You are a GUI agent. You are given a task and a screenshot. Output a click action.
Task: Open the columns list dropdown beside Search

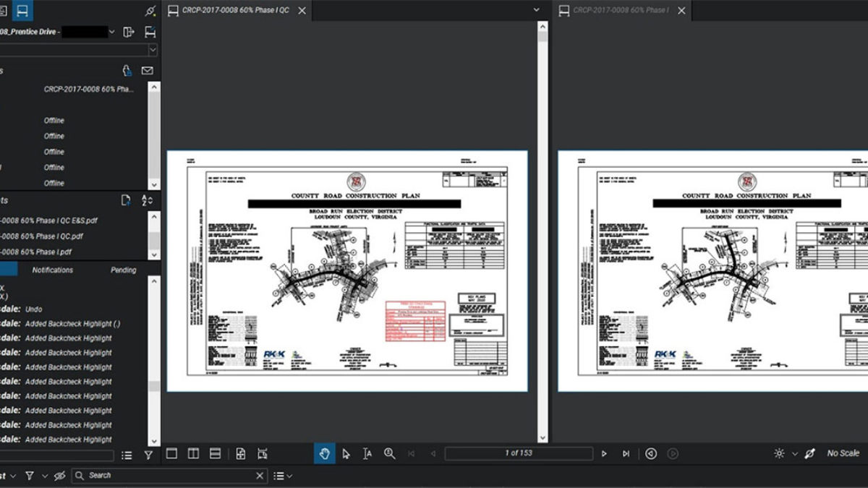[283, 475]
